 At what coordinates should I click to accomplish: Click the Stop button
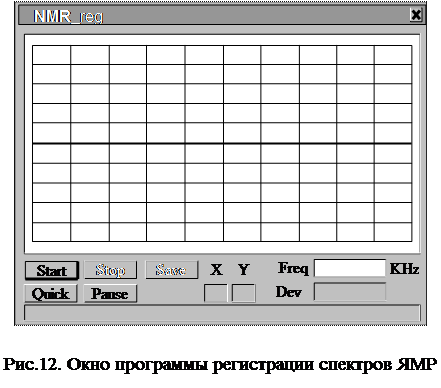click(x=110, y=270)
